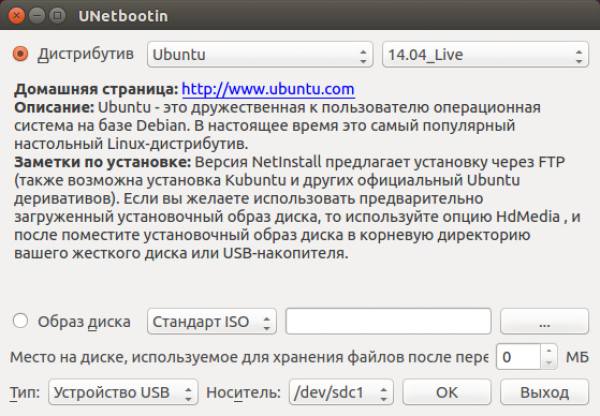Open the http://www.ubuntu.com homepage link

point(268,89)
